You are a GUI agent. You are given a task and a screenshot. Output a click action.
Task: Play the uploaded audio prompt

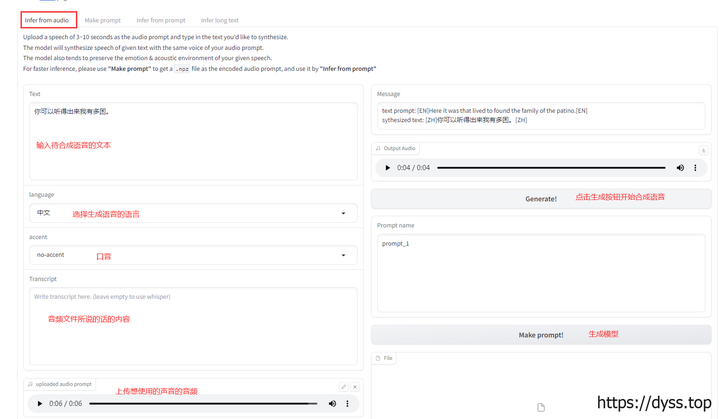pos(40,404)
